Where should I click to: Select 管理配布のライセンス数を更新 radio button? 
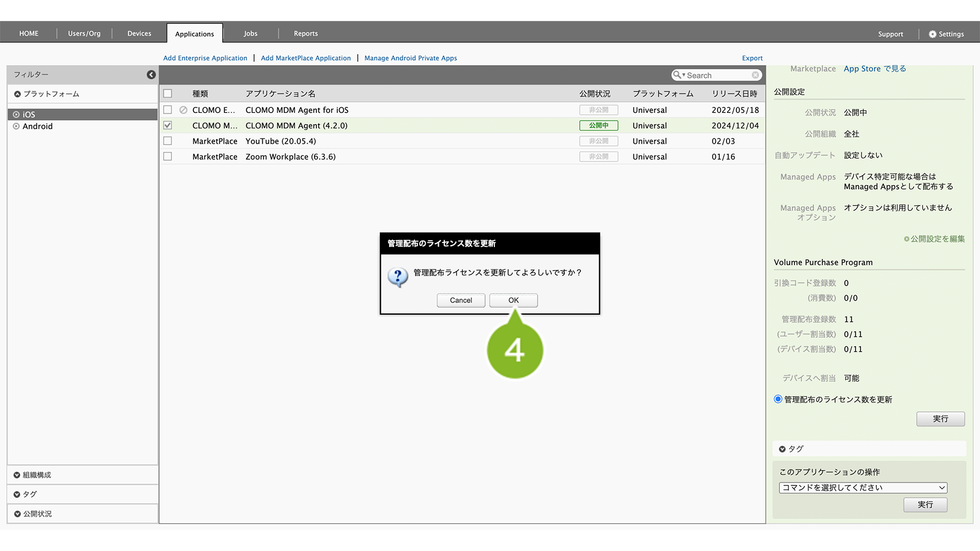pos(778,399)
